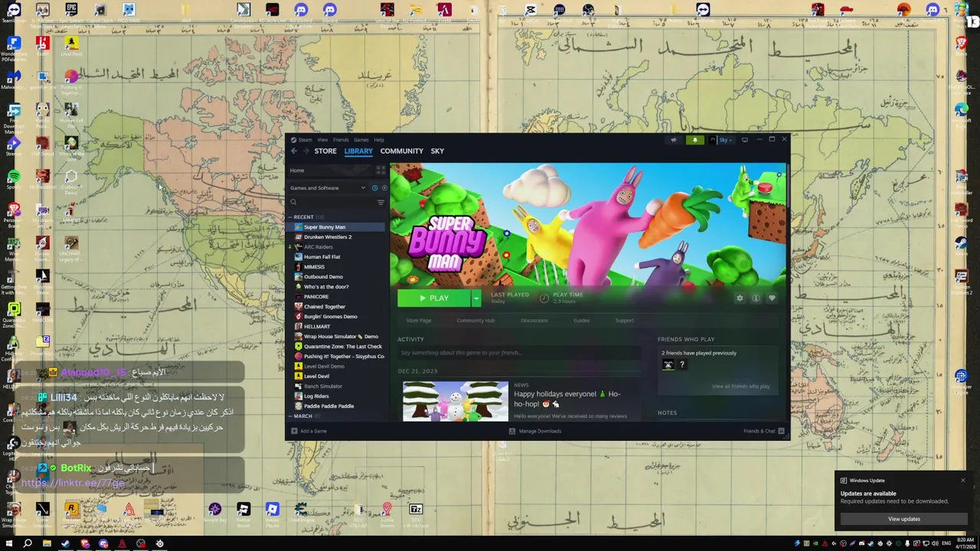Select Paddle Paddle Paddle in library
Image resolution: width=980 pixels, height=551 pixels.
coord(329,406)
